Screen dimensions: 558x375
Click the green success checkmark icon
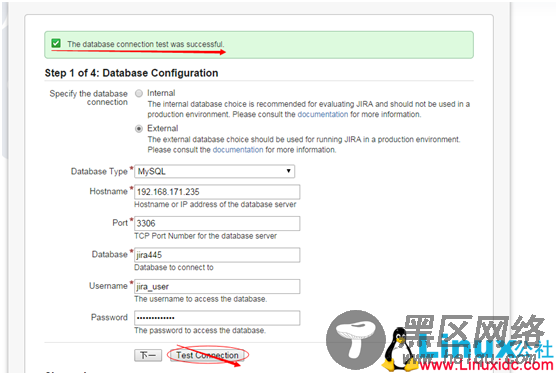click(56, 43)
